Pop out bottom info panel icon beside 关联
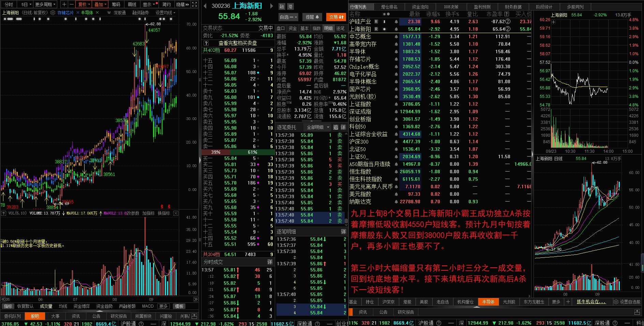Screen dimensions: 644x326 [194, 316]
